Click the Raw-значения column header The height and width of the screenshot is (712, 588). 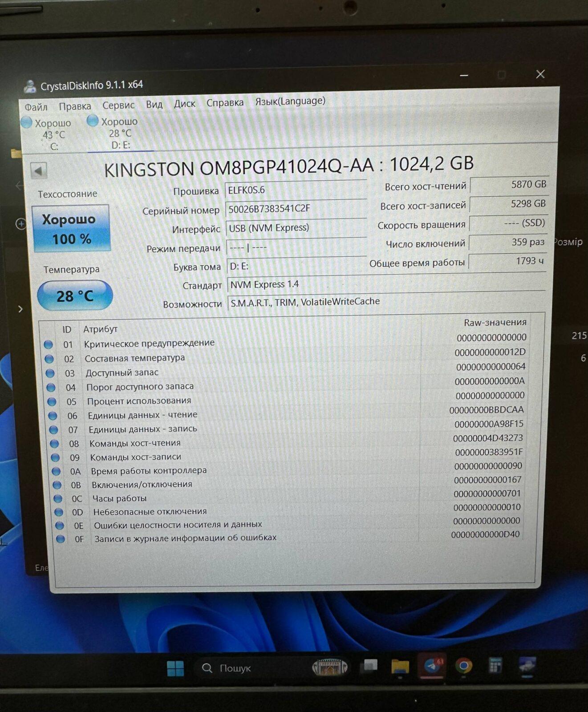tap(495, 322)
